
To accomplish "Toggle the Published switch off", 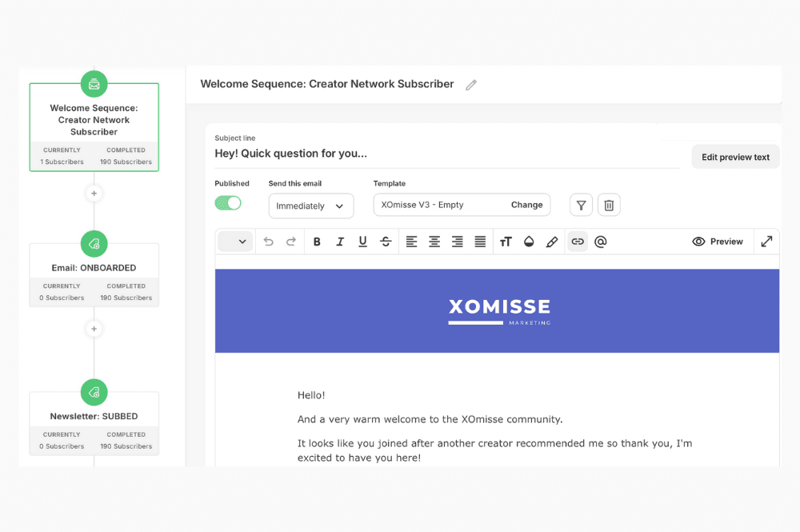I will click(x=228, y=203).
